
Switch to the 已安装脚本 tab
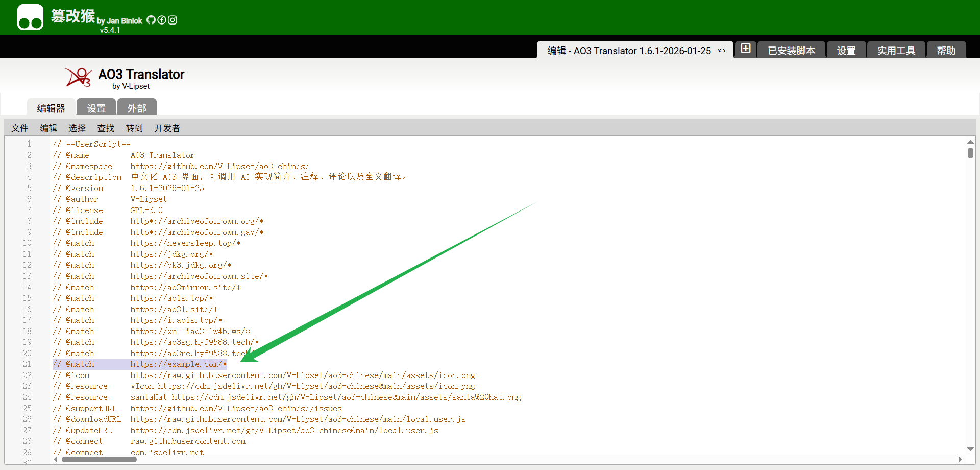pyautogui.click(x=791, y=51)
